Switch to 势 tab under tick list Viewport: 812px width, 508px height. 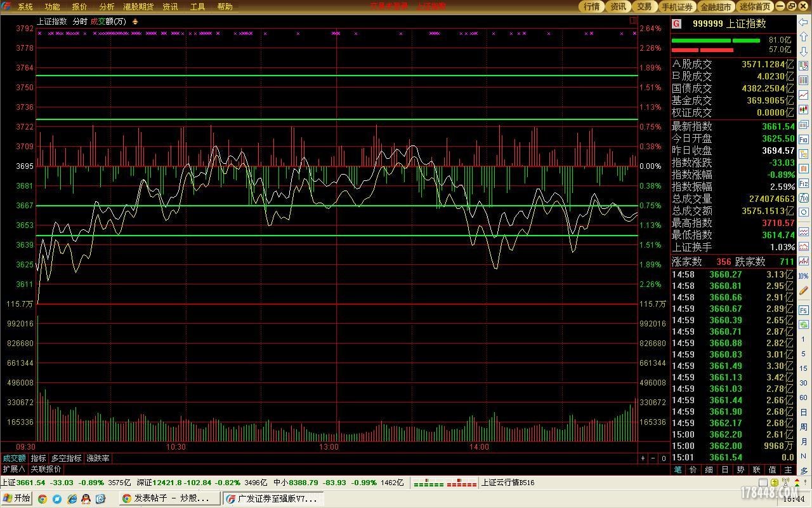(x=740, y=470)
